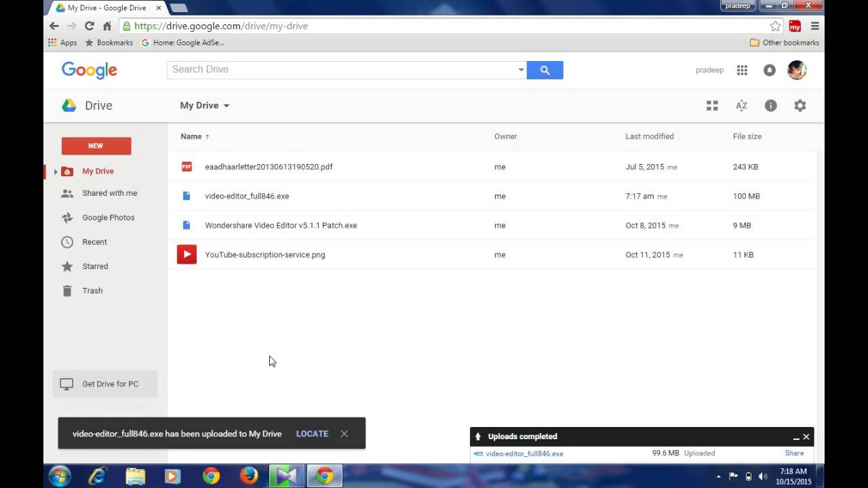Open the Chrome hamburger menu
This screenshot has width=868, height=488.
click(815, 26)
